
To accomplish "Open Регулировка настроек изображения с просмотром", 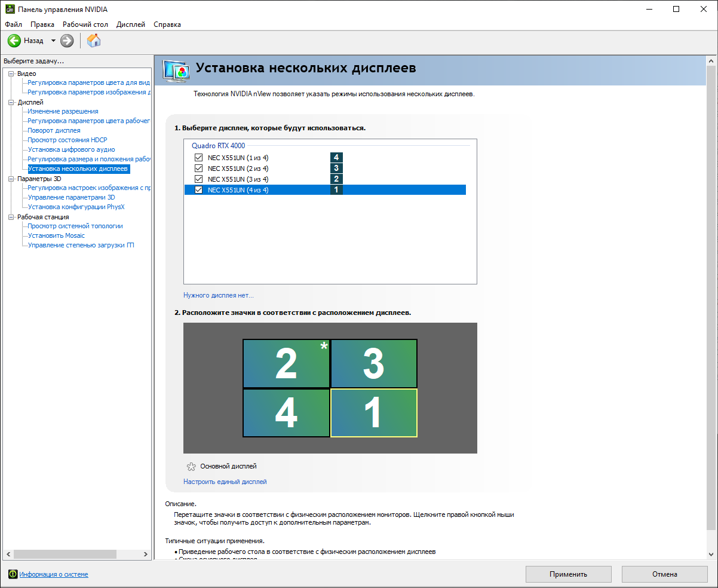I will tap(88, 188).
